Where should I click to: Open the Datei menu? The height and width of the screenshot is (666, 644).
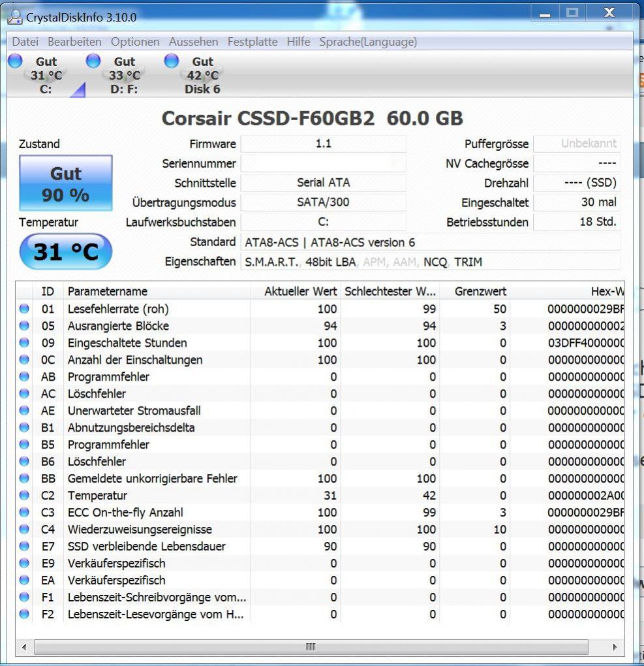[25, 42]
